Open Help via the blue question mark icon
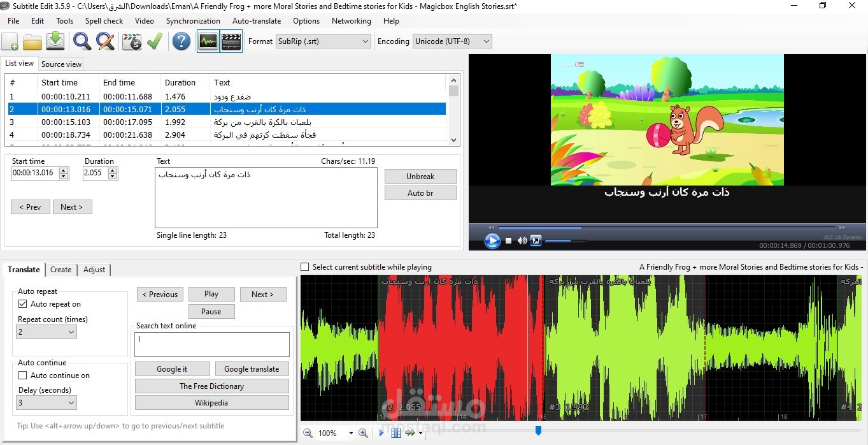 click(181, 41)
